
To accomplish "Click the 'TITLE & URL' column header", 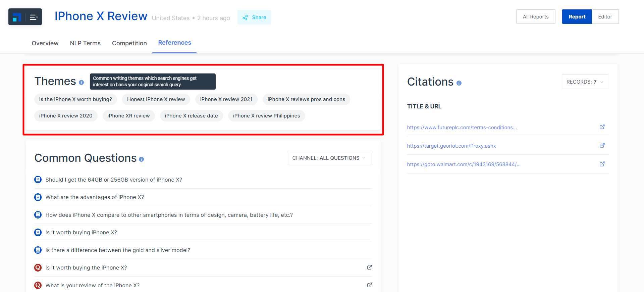I will coord(424,106).
